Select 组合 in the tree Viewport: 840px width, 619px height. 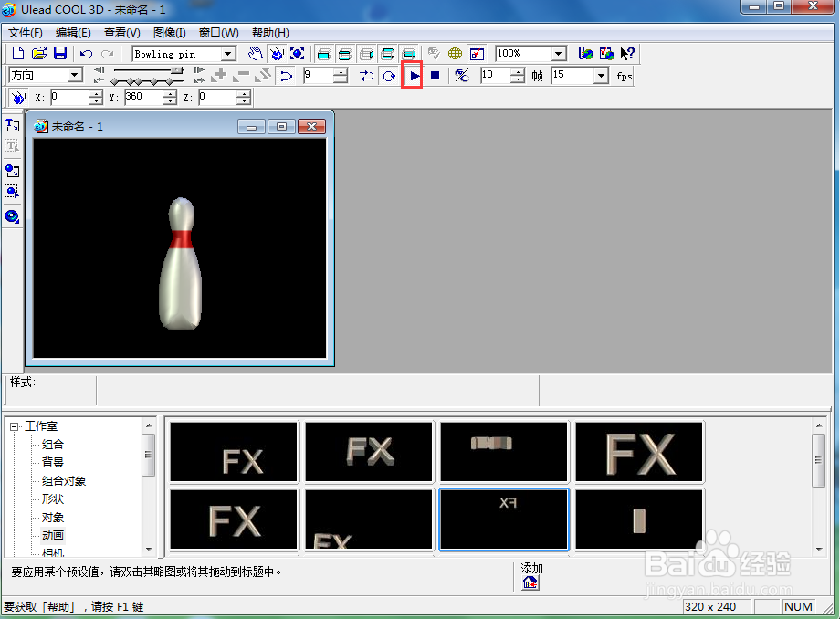53,445
